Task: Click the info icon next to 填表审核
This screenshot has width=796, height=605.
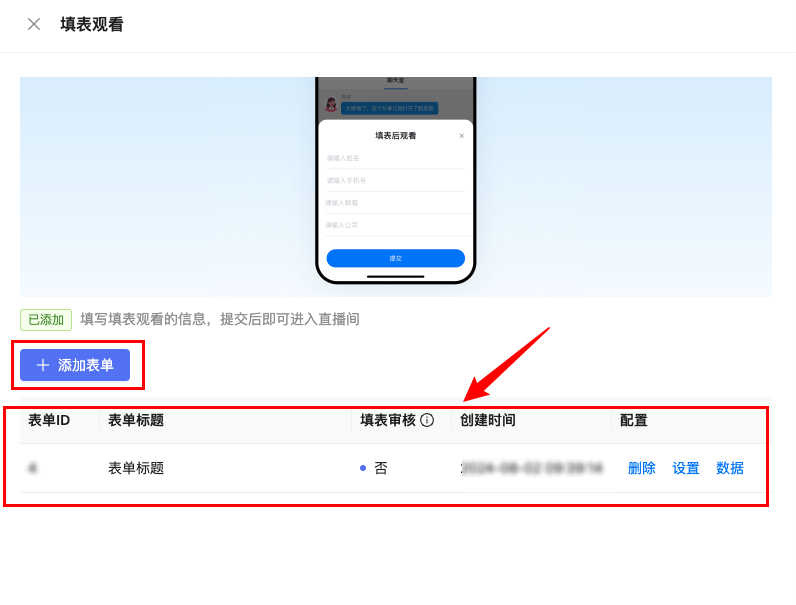Action: 427,420
